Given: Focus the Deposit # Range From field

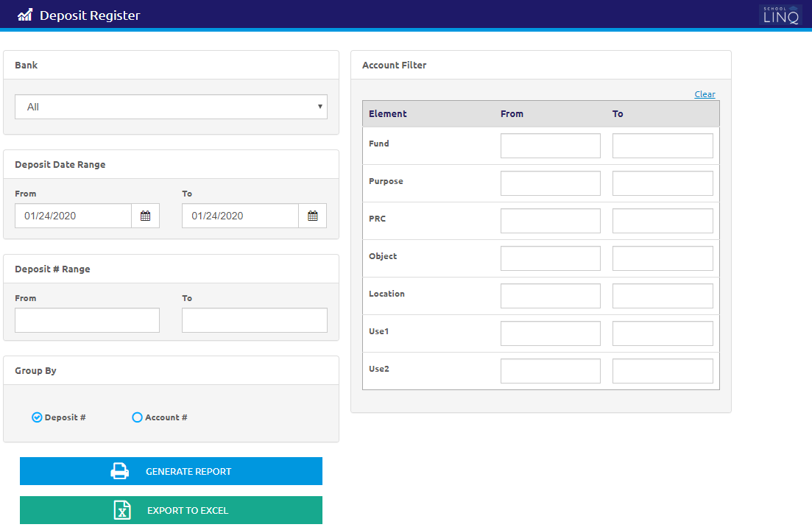Looking at the screenshot, I should pos(87,320).
